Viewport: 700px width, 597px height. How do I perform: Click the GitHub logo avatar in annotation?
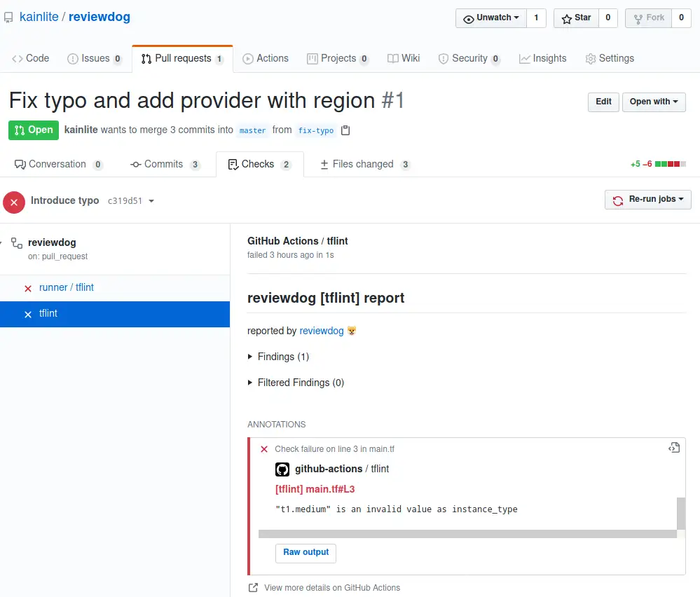[x=282, y=469]
